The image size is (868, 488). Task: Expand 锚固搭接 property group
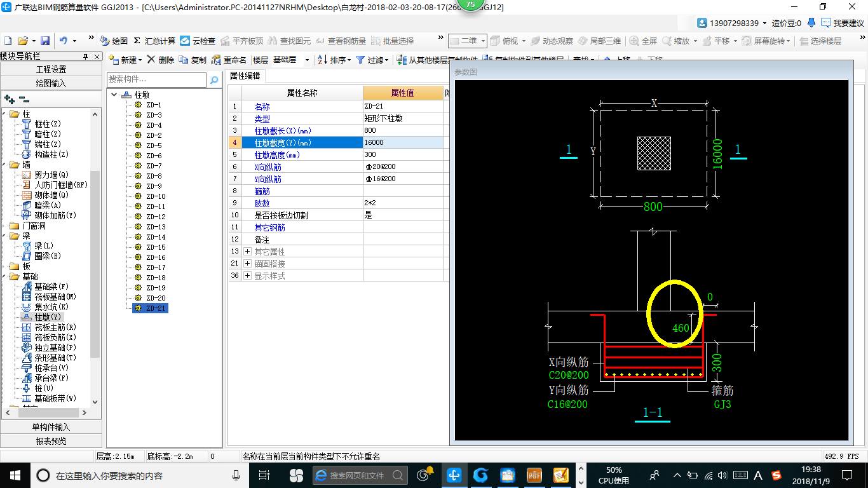(x=247, y=264)
